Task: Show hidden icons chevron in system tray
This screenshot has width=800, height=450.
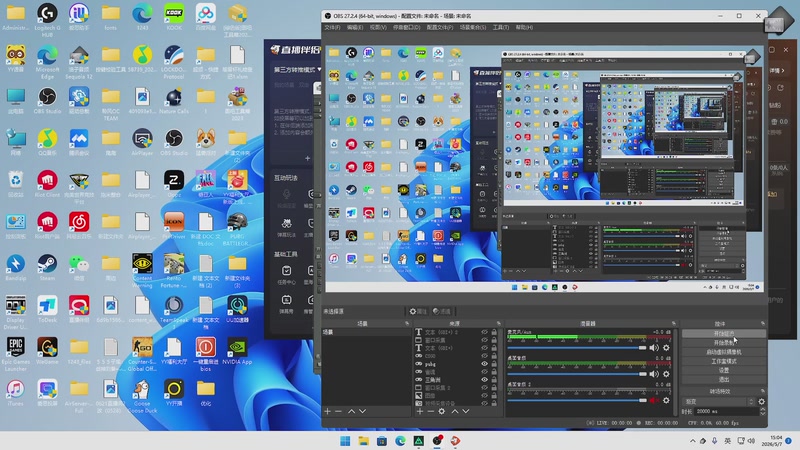Action: pos(692,441)
